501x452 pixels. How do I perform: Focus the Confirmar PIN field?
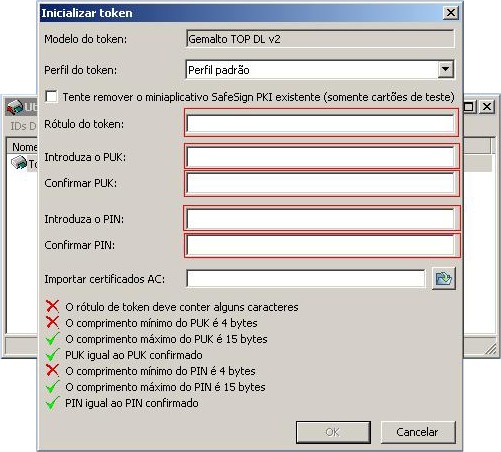tap(320, 245)
